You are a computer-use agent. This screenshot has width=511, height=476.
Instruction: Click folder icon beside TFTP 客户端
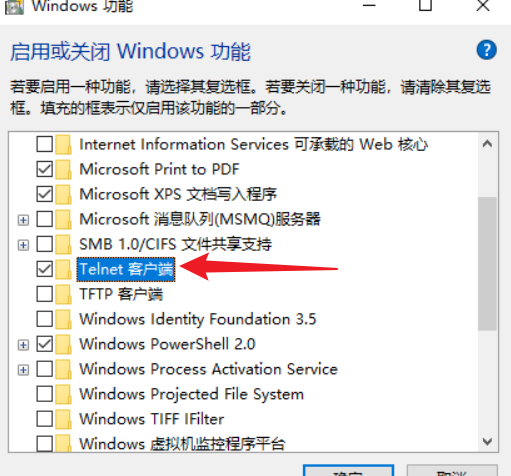(63, 294)
